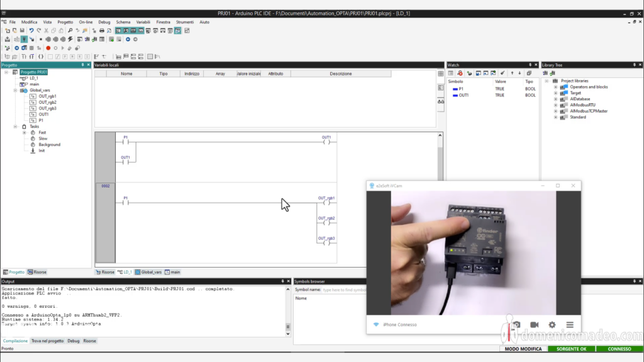
Task: Insert curly braces block in LD toolbar
Action: pyautogui.click(x=41, y=57)
